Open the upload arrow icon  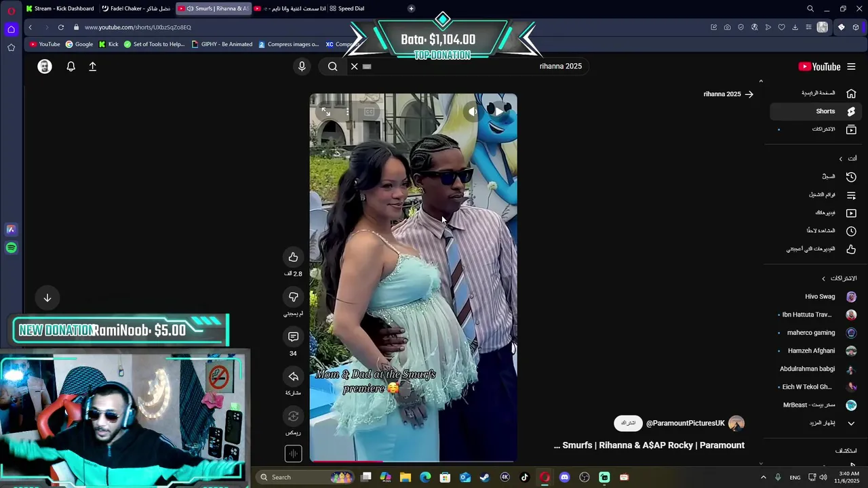click(x=93, y=66)
